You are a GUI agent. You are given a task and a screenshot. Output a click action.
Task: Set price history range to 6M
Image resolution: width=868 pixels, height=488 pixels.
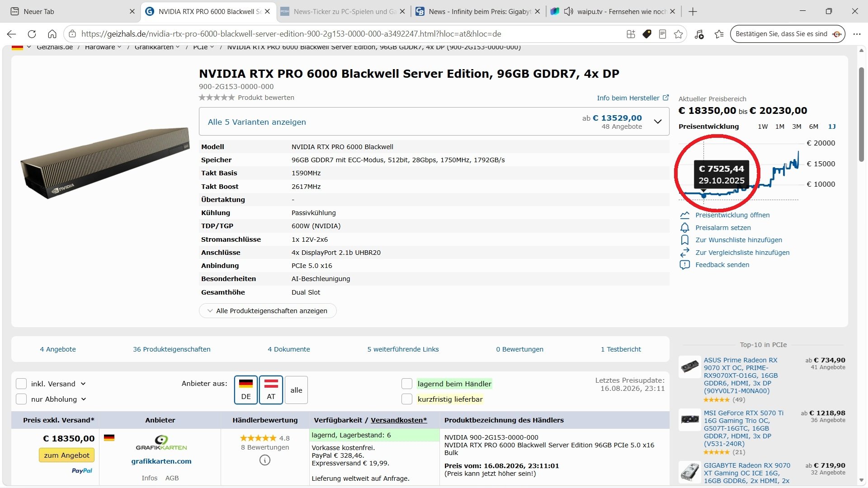[x=814, y=127]
